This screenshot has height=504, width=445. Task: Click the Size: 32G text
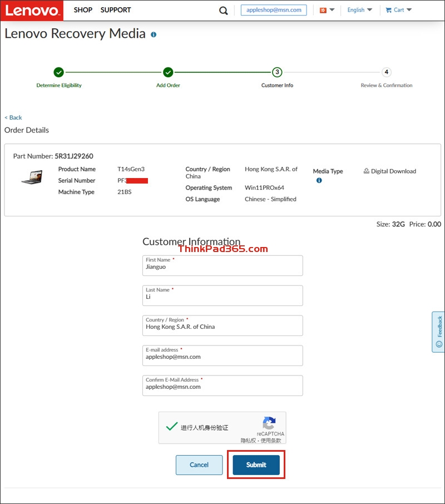point(390,224)
